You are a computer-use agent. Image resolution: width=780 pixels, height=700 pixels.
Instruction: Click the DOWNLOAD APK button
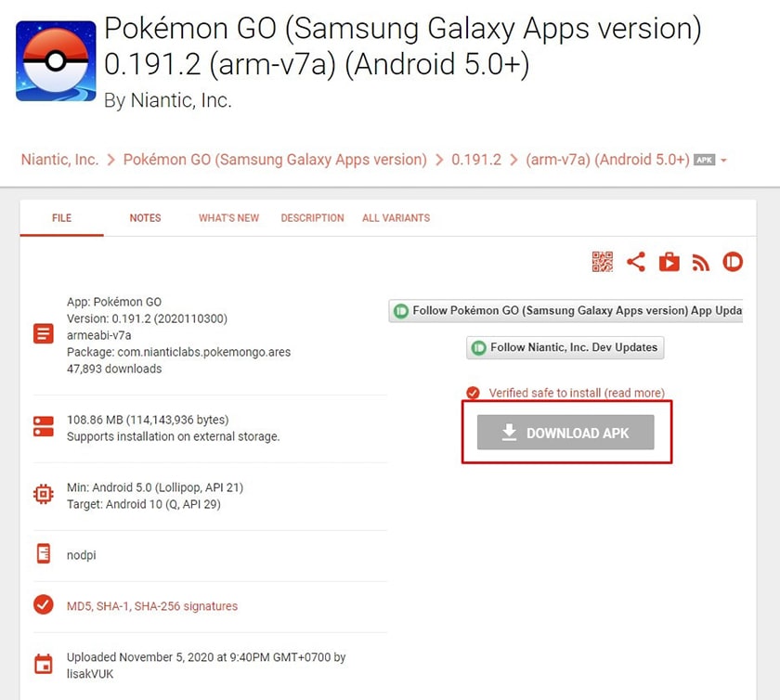coord(565,433)
